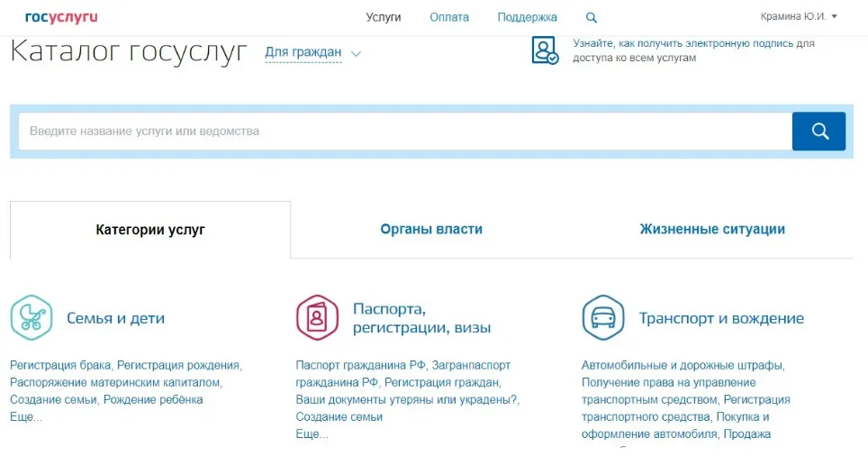Switch to Жизненные ситуации tab
The image size is (868, 456).
tap(712, 230)
